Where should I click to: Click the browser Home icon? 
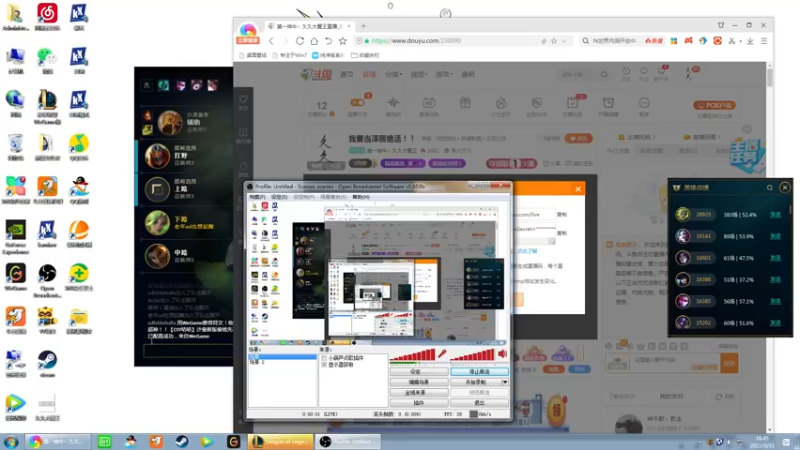tap(314, 41)
